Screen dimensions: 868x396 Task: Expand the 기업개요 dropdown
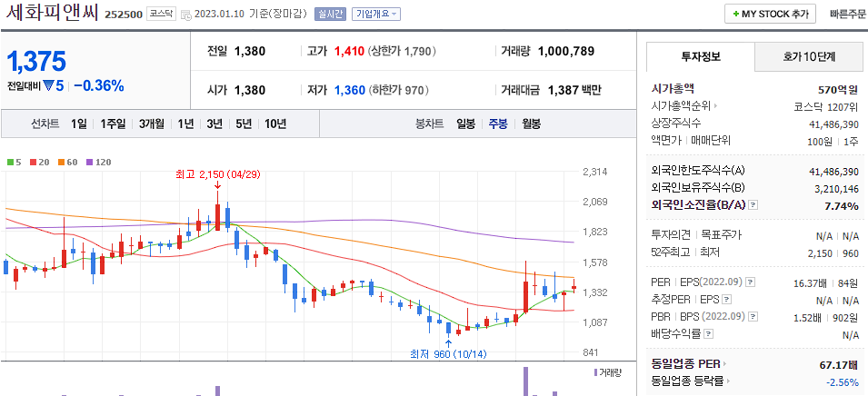coord(376,15)
